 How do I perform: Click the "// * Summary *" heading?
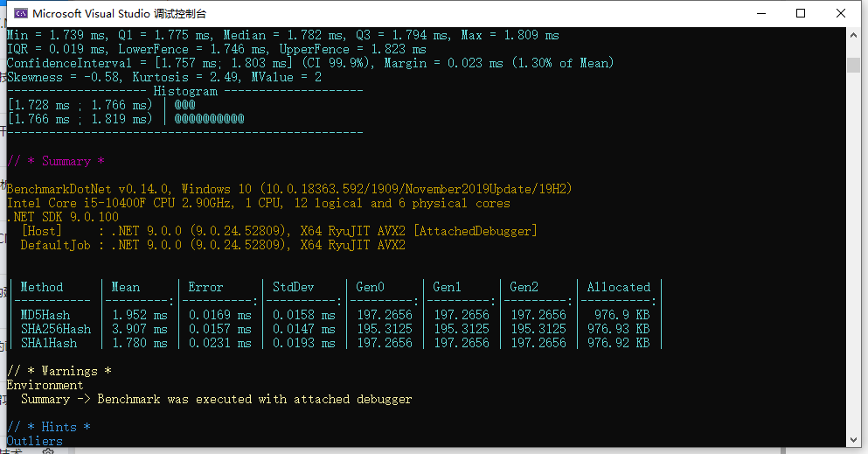(56, 161)
